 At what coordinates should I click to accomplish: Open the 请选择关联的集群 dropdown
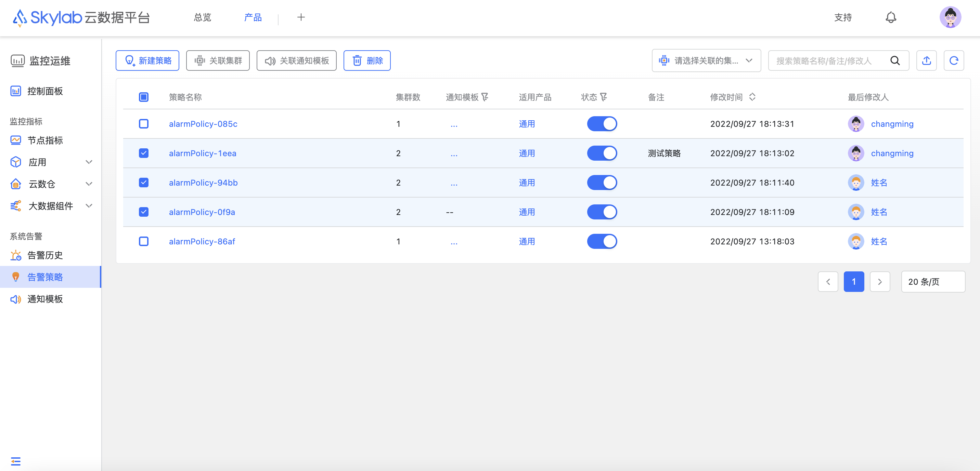706,60
